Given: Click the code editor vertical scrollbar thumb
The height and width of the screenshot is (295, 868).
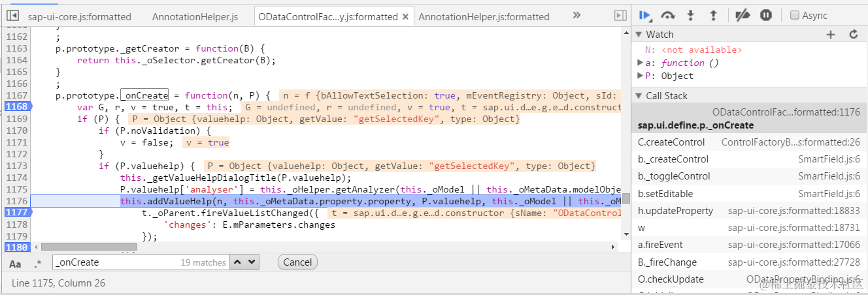Looking at the screenshot, I should [x=626, y=198].
